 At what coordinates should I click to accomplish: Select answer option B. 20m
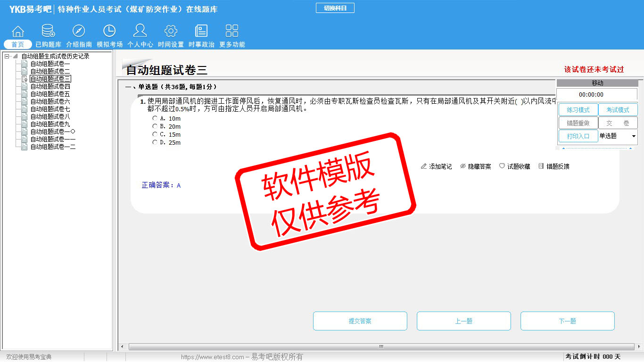[155, 126]
